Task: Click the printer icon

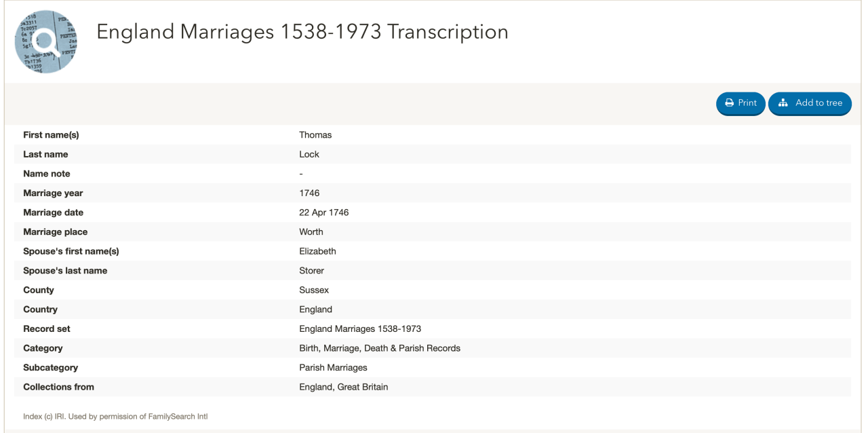Action: tap(730, 103)
